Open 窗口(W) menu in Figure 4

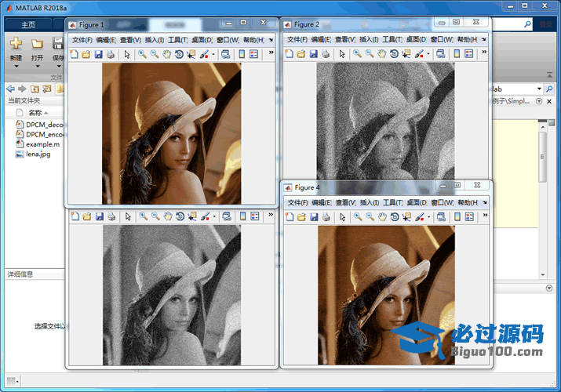(442, 202)
